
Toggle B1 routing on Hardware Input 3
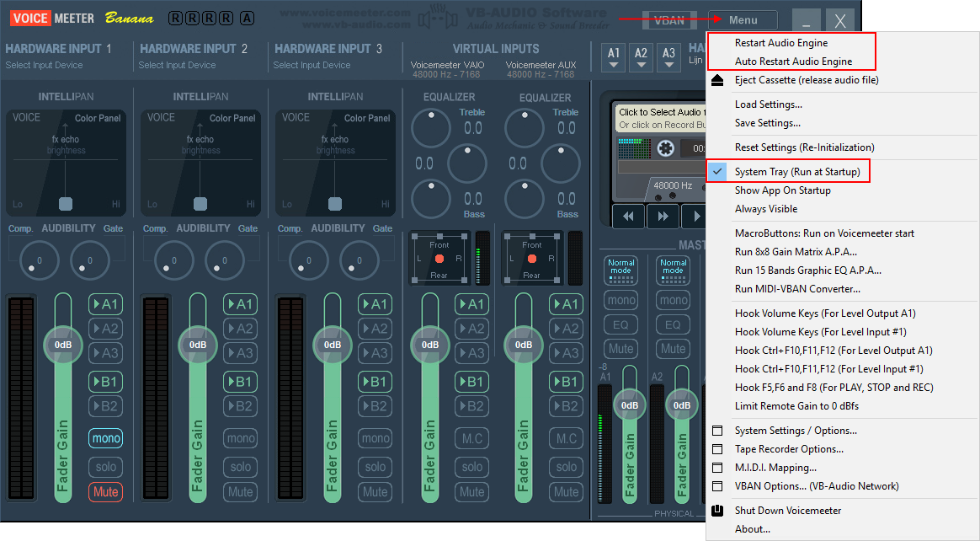pos(375,382)
